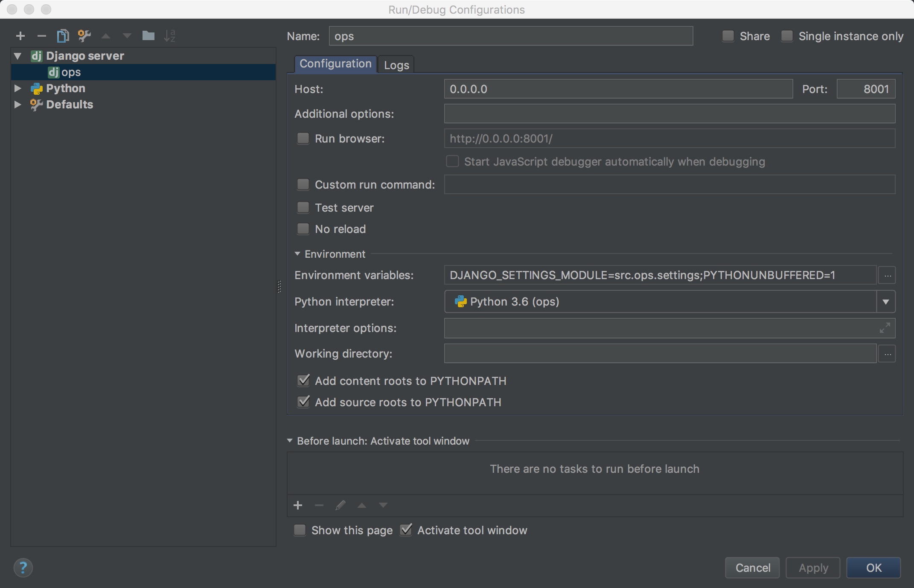Toggle Single instance only checkbox
914x588 pixels.
point(787,36)
